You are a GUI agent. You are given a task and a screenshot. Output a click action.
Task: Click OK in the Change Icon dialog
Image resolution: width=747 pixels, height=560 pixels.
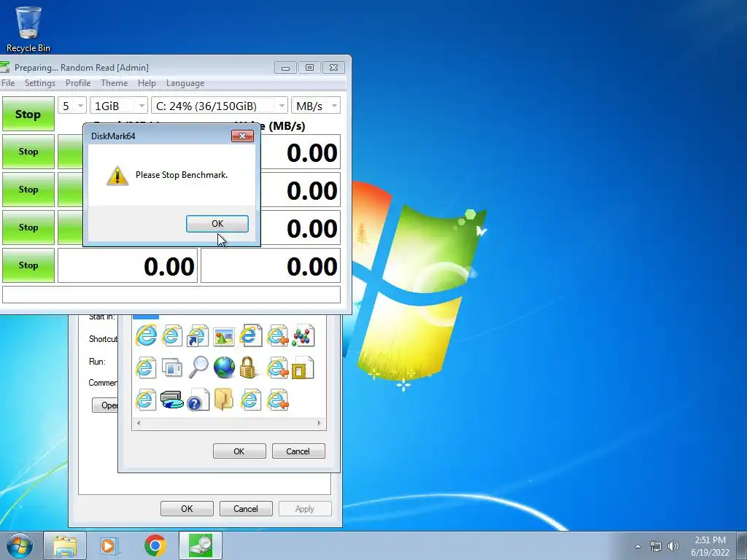pos(239,451)
